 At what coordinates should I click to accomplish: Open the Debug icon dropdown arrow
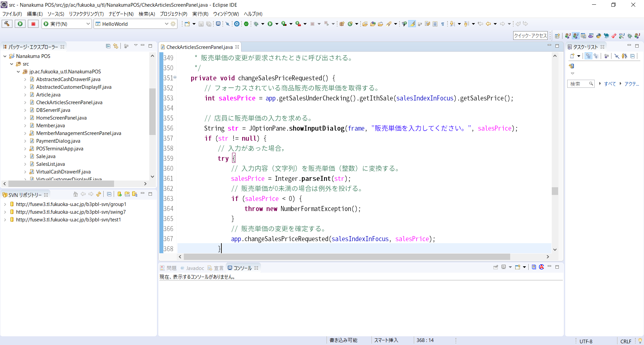coord(263,24)
